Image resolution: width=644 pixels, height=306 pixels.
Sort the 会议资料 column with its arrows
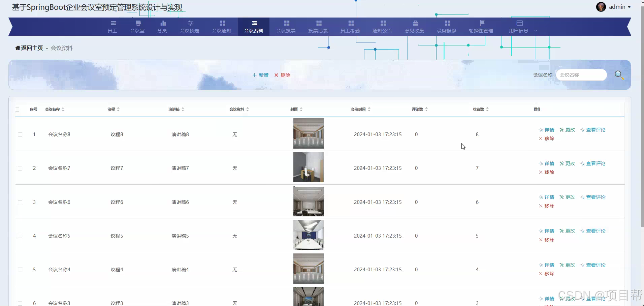point(248,109)
